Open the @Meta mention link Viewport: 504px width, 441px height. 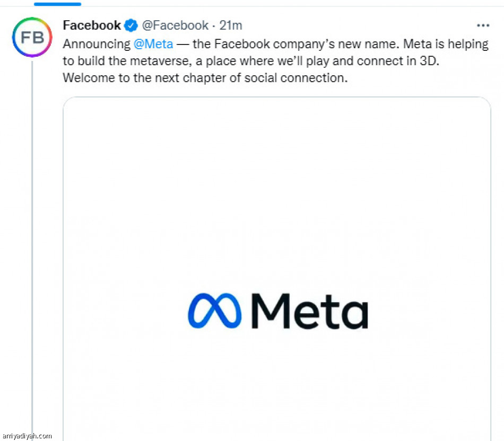click(x=154, y=43)
